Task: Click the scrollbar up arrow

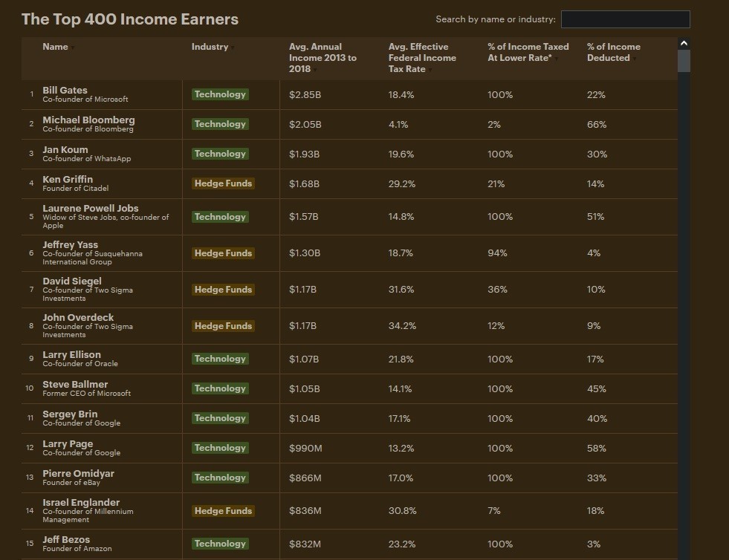Action: coord(684,44)
